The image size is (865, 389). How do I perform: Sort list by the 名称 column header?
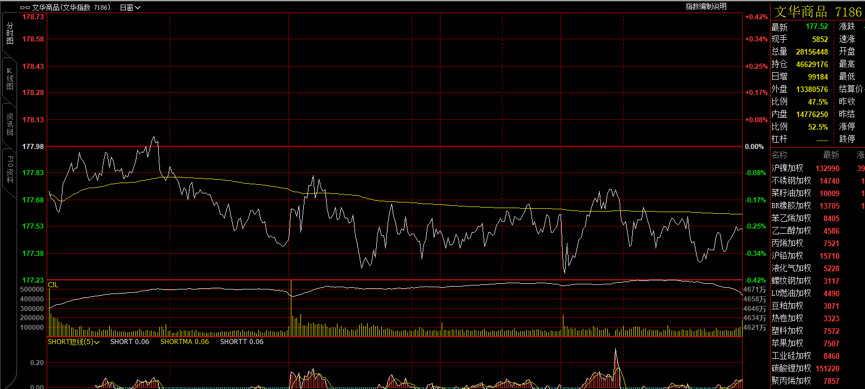click(x=780, y=154)
